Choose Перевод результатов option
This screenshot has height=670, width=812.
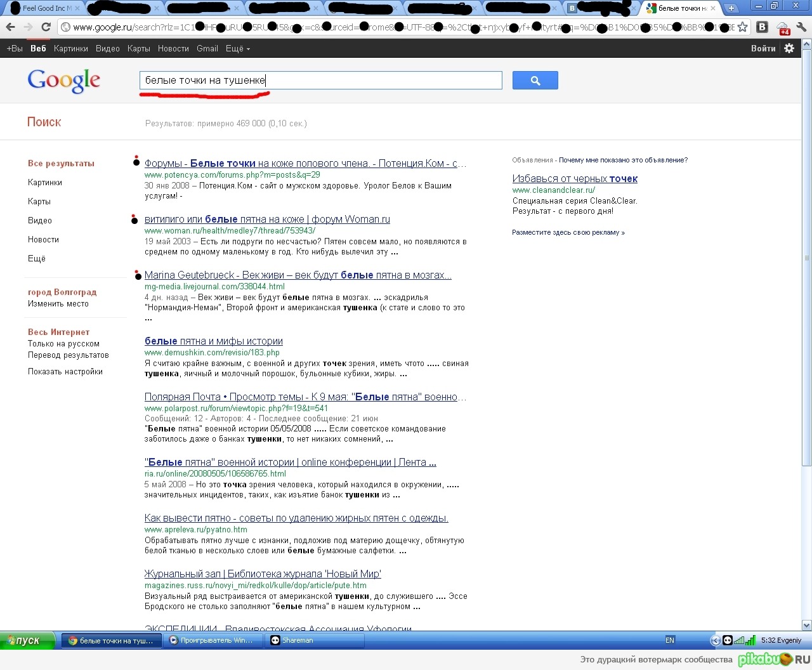[69, 355]
